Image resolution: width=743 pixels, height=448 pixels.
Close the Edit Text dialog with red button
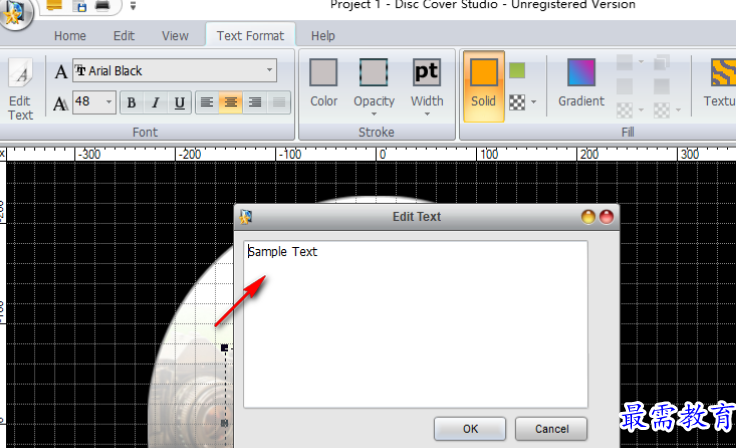coord(607,217)
